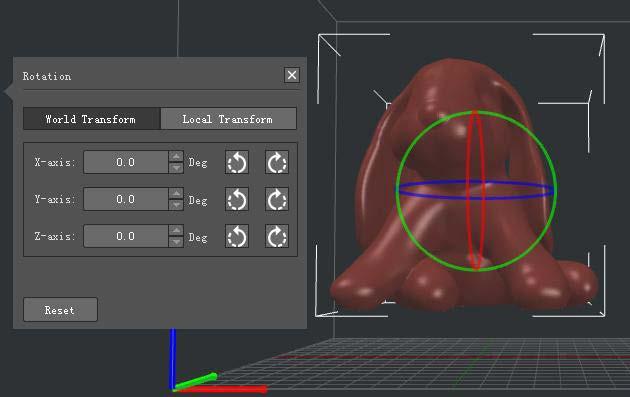Close the Rotation panel
Screen dimensions: 630x397
[x=292, y=75]
